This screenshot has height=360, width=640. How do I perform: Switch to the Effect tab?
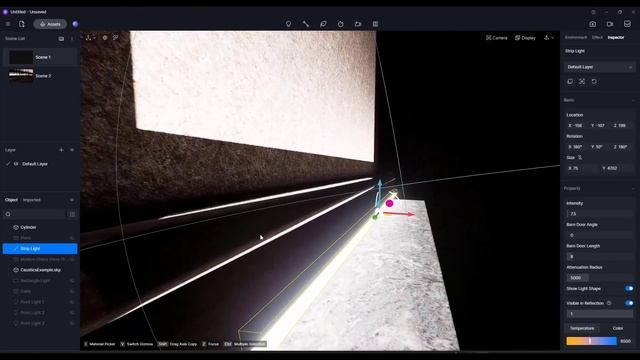597,38
